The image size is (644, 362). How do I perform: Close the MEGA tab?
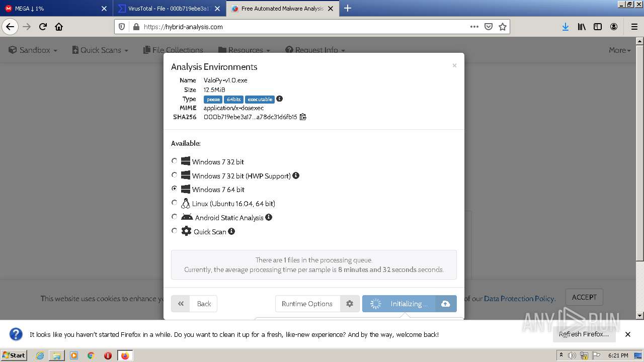[104, 9]
